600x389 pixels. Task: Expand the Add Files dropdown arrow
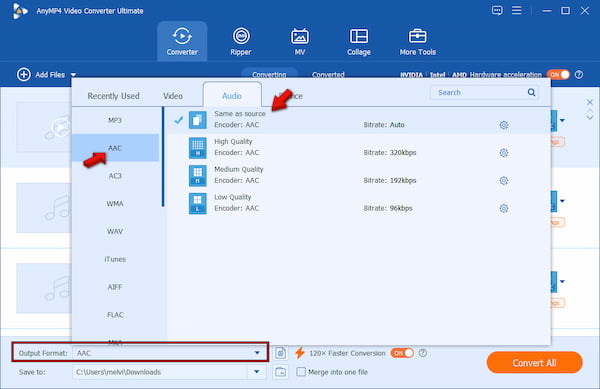73,75
